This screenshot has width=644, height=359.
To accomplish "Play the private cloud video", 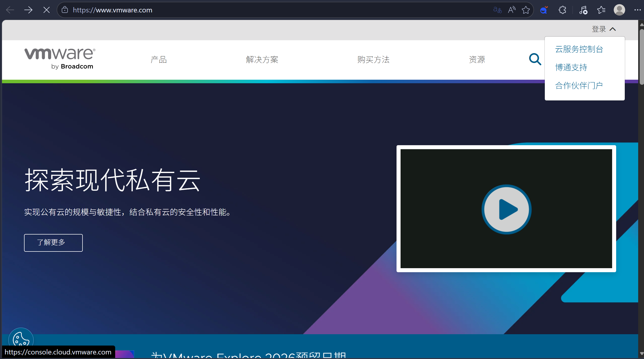I will [506, 209].
